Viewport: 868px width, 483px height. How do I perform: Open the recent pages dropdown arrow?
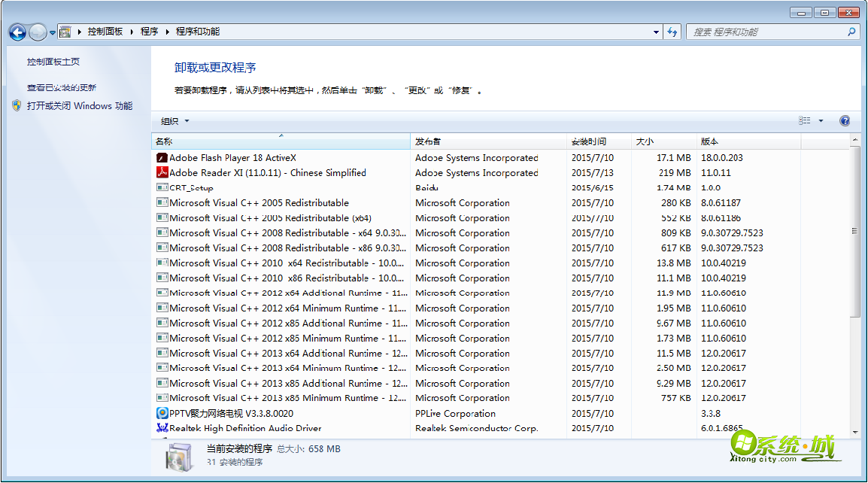[53, 32]
